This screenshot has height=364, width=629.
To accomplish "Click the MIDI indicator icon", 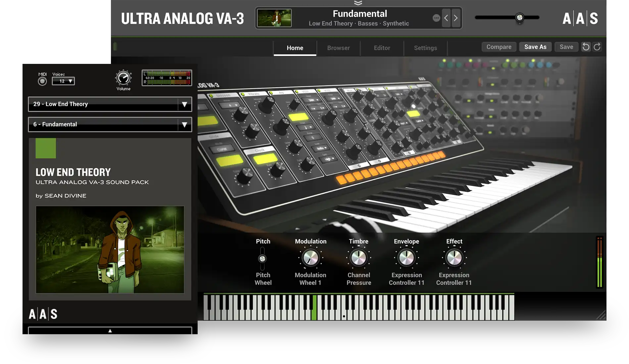I will point(42,80).
